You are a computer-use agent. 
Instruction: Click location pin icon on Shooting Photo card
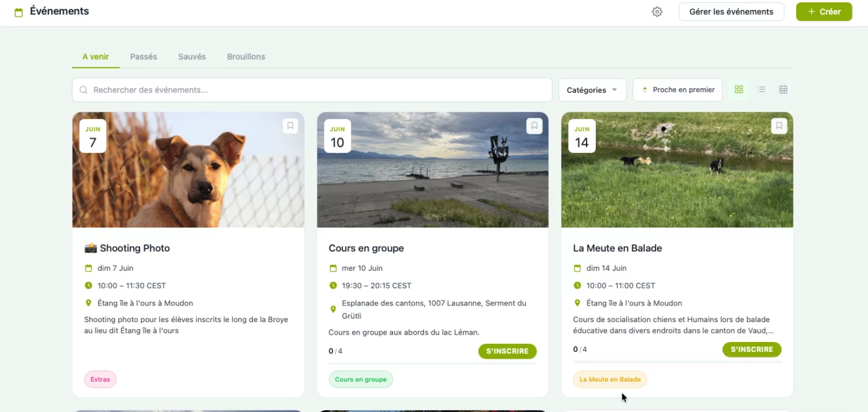(x=88, y=303)
